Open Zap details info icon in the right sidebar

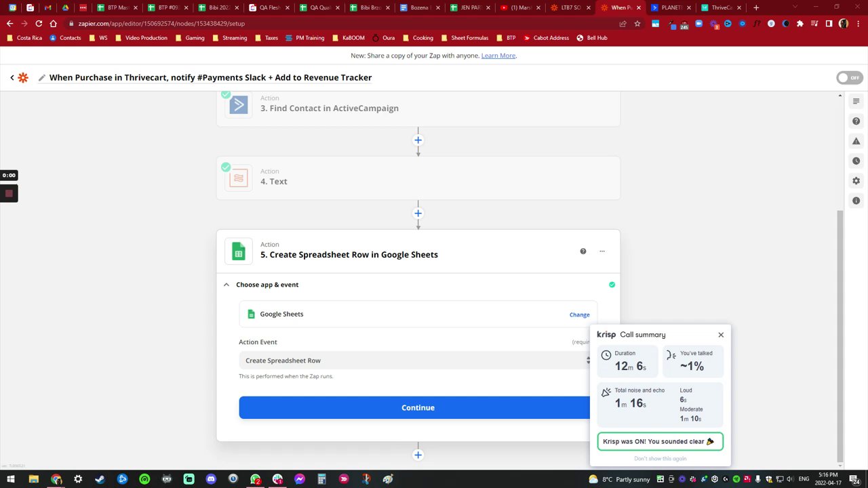(x=856, y=201)
